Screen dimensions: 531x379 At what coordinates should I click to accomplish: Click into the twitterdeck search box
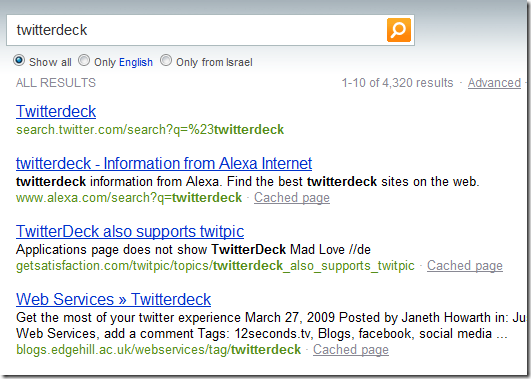pyautogui.click(x=196, y=30)
